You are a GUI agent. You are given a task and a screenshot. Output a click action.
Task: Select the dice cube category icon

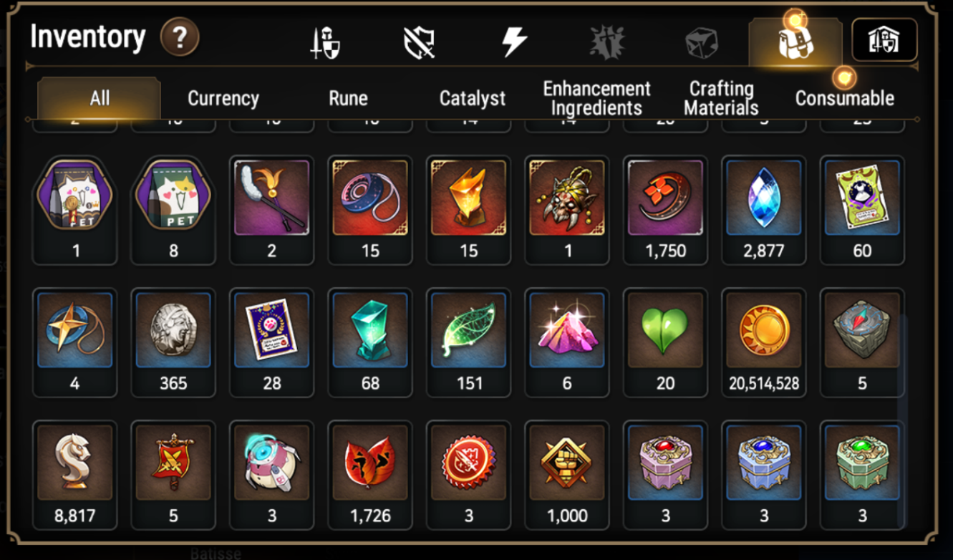(701, 43)
